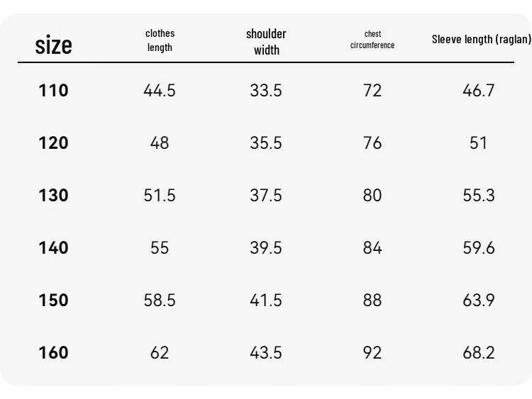Screen dimensions: 532x399
Task: Select size 150 row label
Action: [54, 300]
